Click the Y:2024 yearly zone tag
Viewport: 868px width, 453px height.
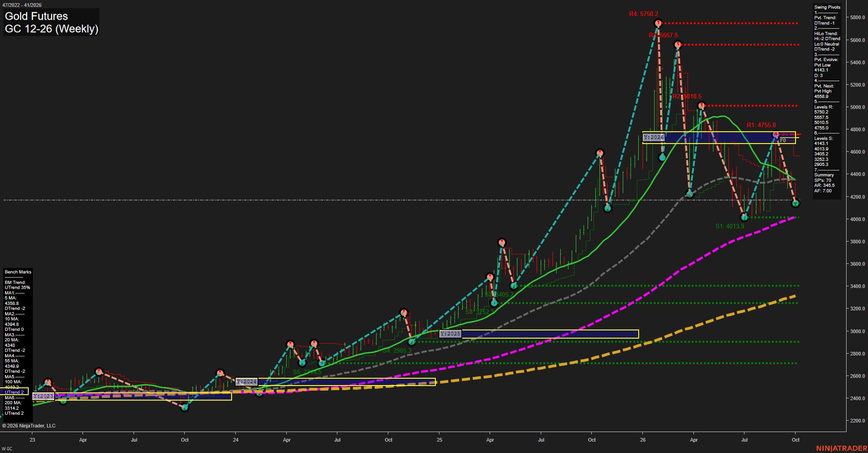coord(247,381)
